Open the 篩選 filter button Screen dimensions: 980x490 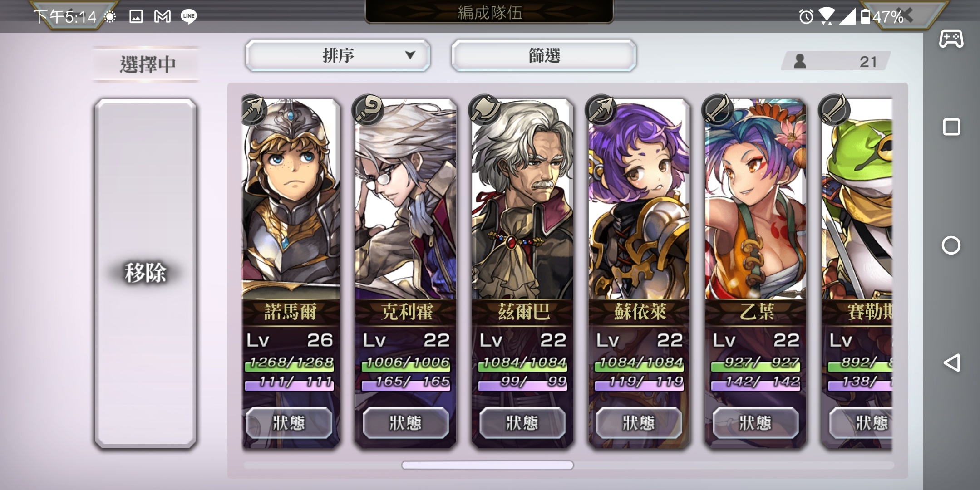[544, 55]
